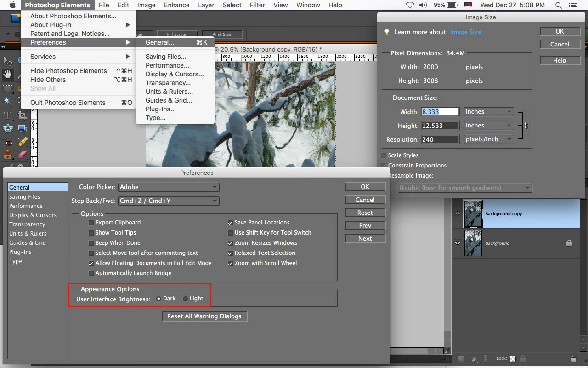Click Reset All Warning Dialogs button
The image size is (588, 368).
[x=204, y=316]
